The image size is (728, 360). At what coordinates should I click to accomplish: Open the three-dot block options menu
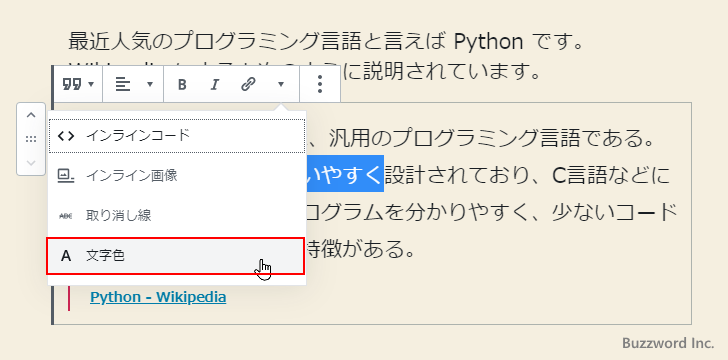point(320,84)
